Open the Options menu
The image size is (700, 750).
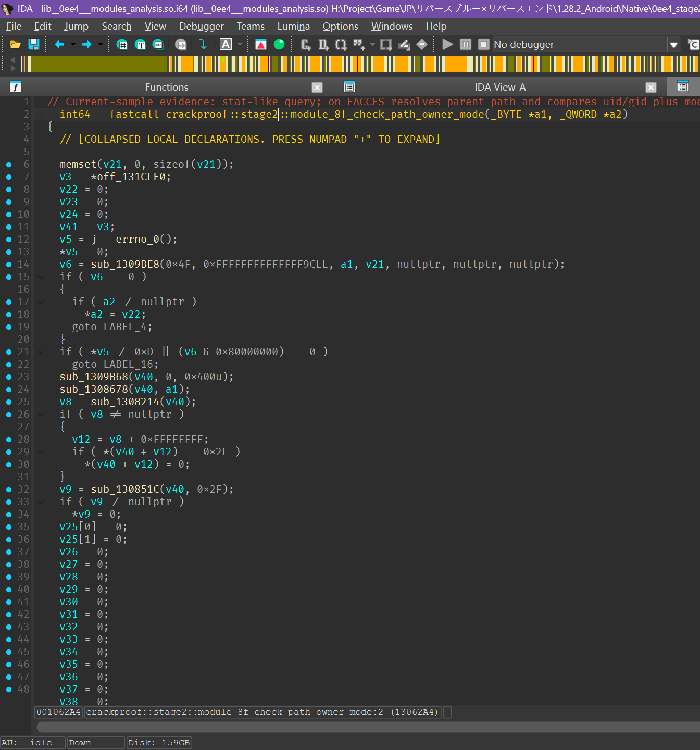tap(341, 27)
